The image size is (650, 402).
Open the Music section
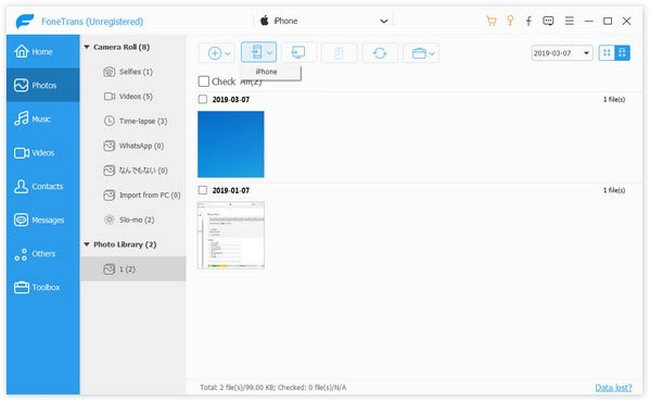point(43,119)
